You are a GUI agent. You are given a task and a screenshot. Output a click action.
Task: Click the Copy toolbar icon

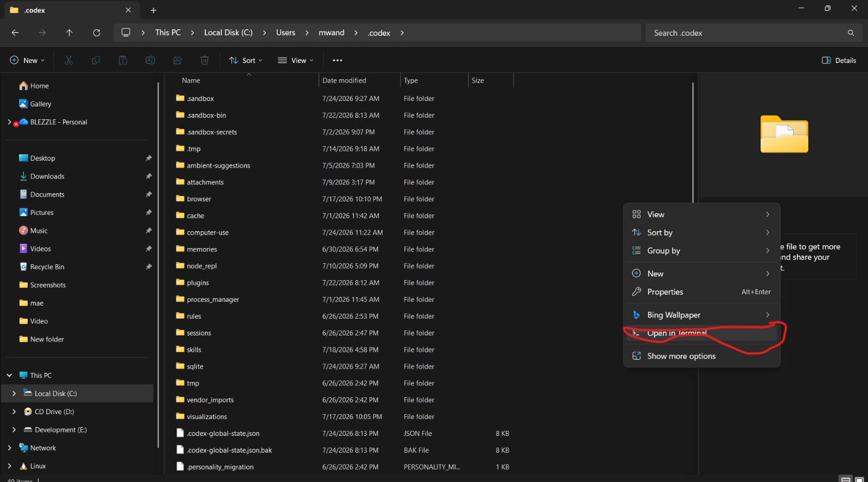click(96, 60)
